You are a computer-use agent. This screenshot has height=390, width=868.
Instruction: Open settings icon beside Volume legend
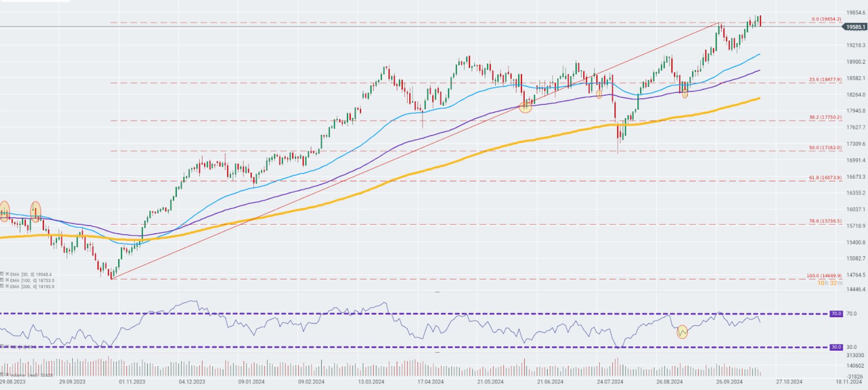[x=2, y=375]
